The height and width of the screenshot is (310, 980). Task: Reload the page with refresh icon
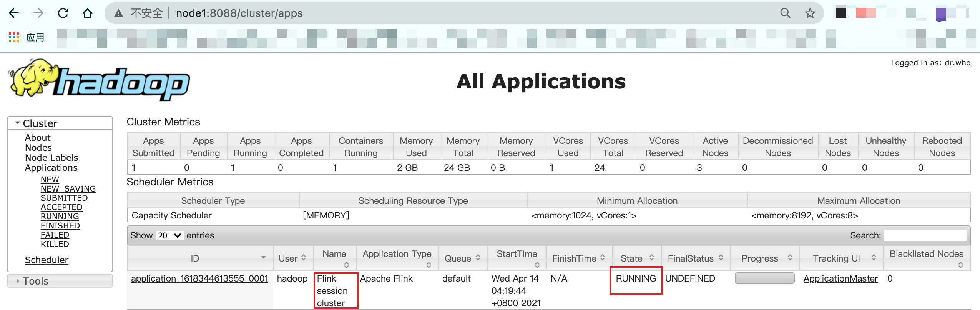point(63,13)
